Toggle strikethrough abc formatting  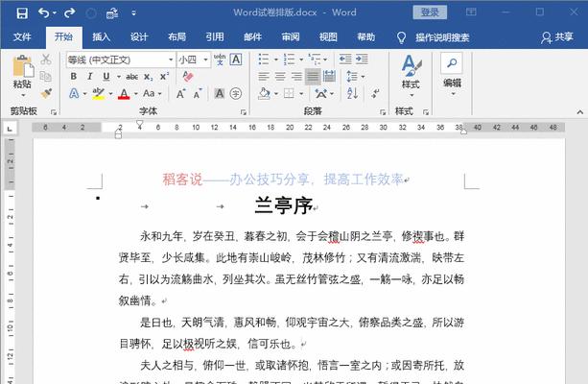[x=132, y=77]
